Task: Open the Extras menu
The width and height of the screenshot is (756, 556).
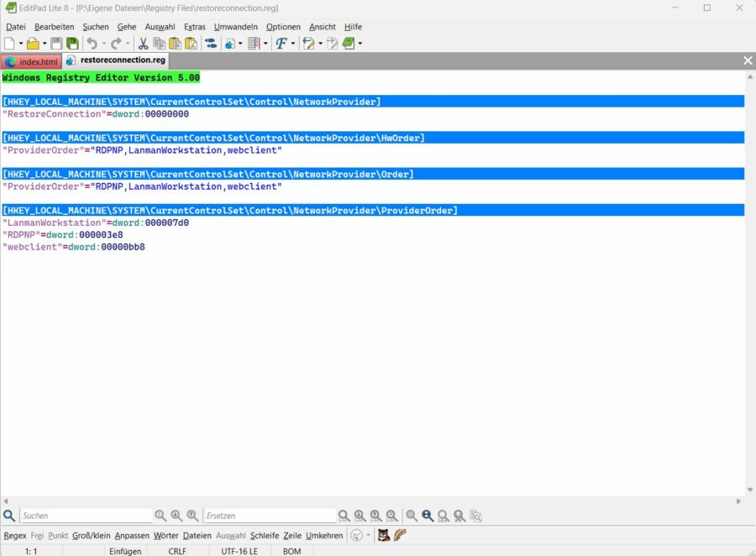Action: click(x=194, y=27)
